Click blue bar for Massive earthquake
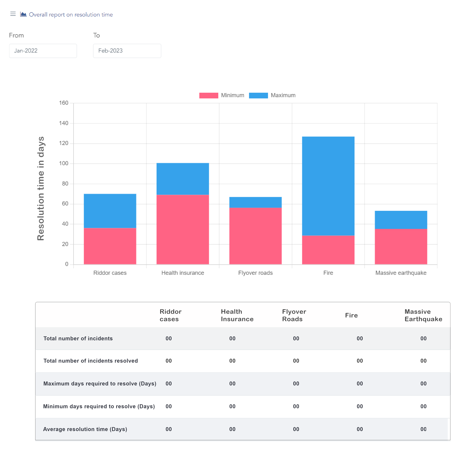Viewport: 476px width, 468px height. (x=401, y=219)
